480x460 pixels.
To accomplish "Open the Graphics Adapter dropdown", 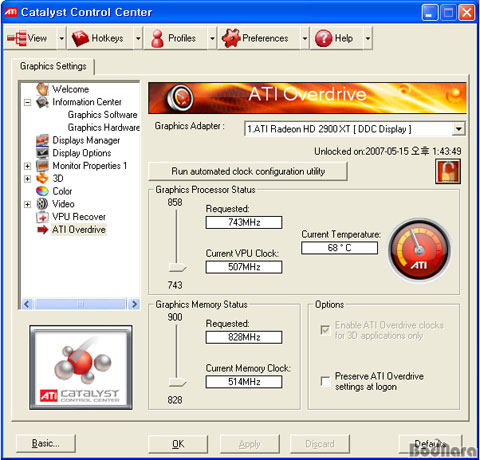I will pos(459,129).
